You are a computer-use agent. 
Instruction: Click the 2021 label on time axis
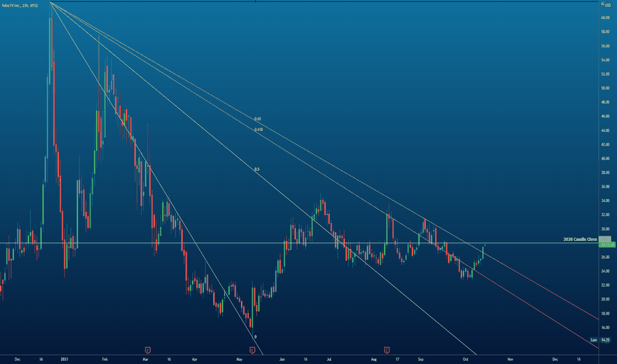64,359
